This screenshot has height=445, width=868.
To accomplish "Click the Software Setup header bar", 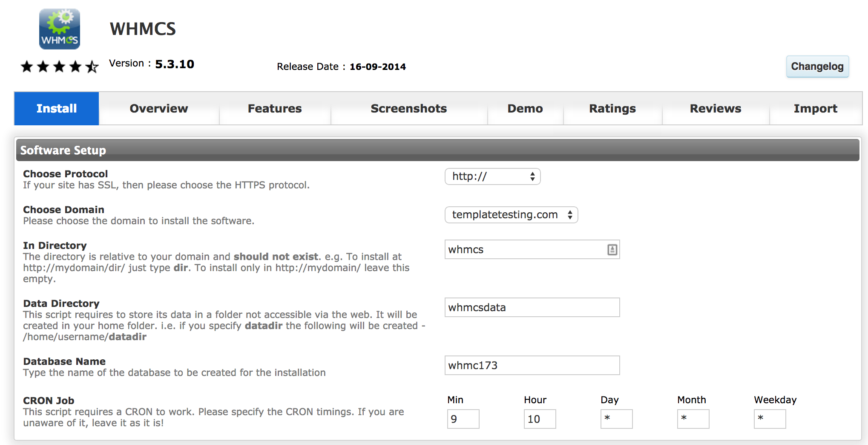I will [x=438, y=150].
